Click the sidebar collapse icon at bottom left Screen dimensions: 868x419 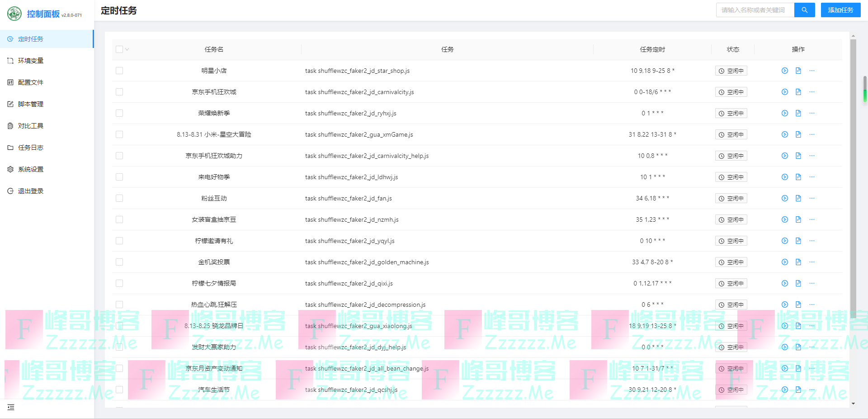coord(11,407)
